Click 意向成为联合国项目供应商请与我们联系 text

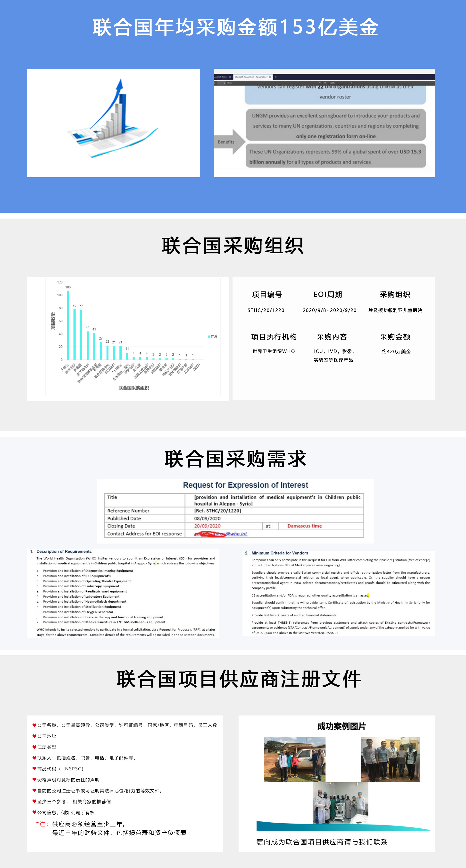pyautogui.click(x=322, y=842)
